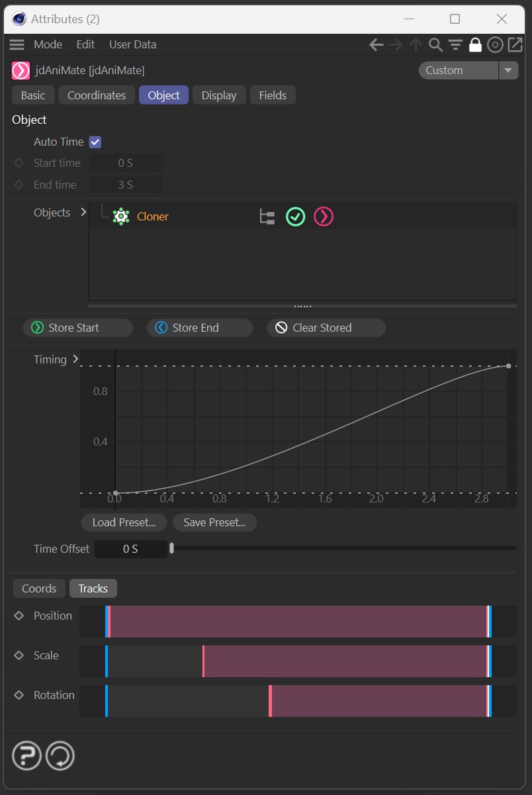Click the back navigation arrow icon
This screenshot has height=795, width=532.
tap(376, 44)
